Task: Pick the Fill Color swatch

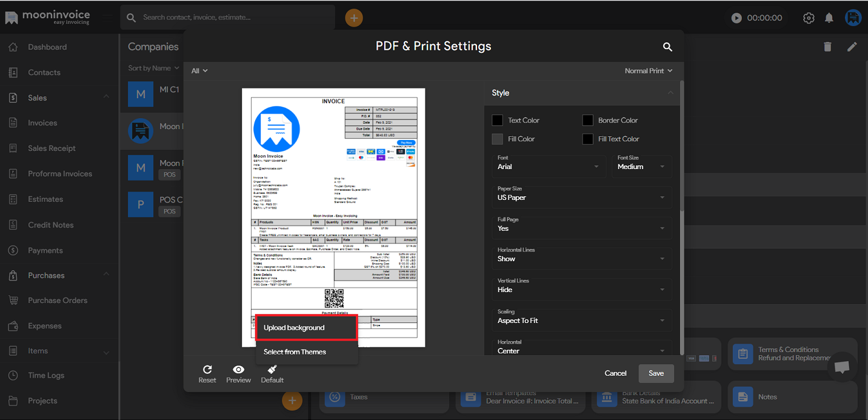Action: tap(498, 139)
